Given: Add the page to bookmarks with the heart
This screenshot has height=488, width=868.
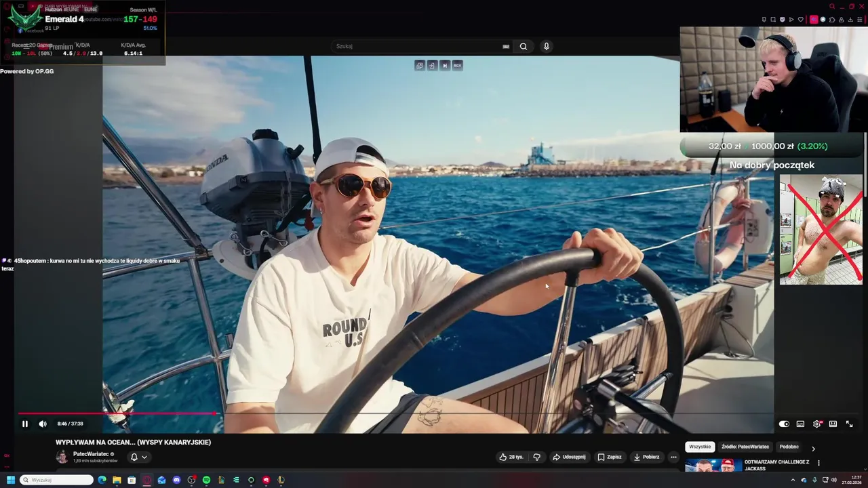Looking at the screenshot, I should 800,20.
